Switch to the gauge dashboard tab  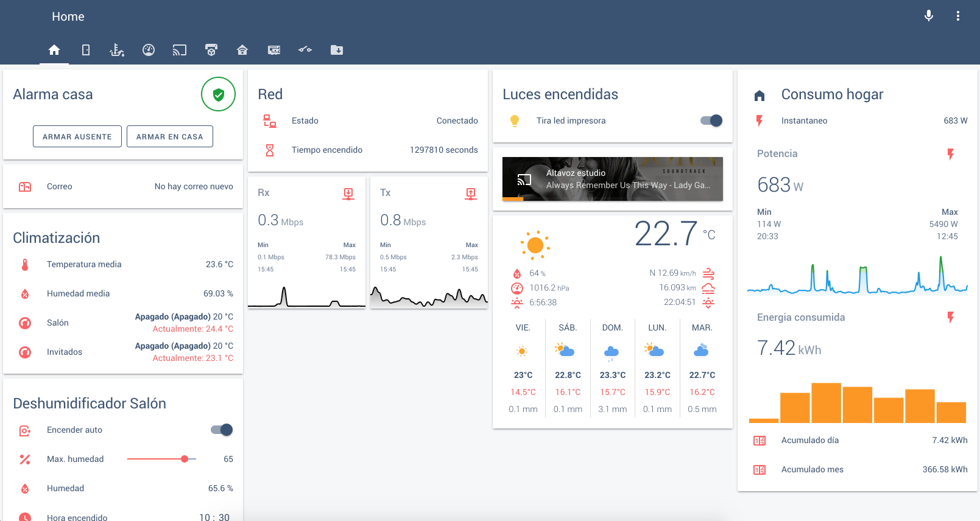click(x=149, y=50)
